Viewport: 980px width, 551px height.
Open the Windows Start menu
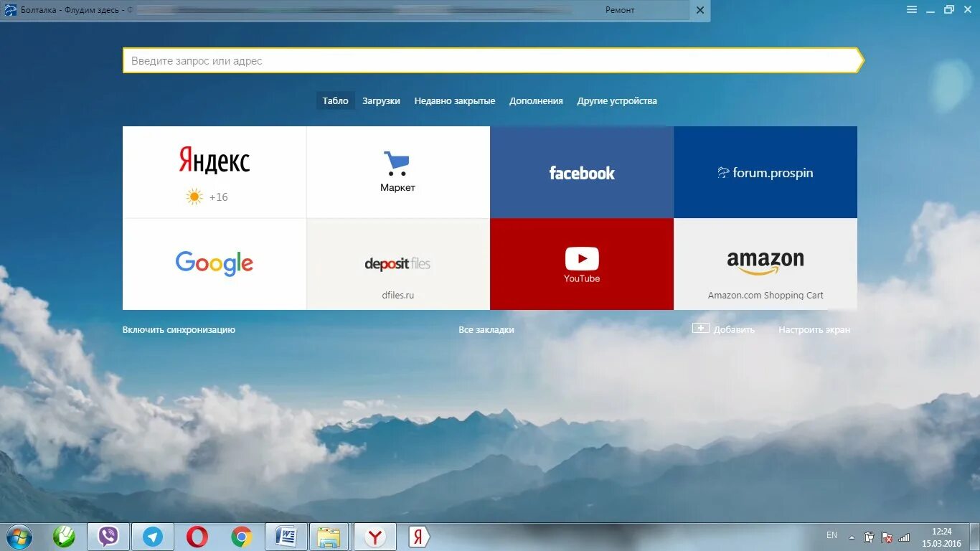click(19, 537)
